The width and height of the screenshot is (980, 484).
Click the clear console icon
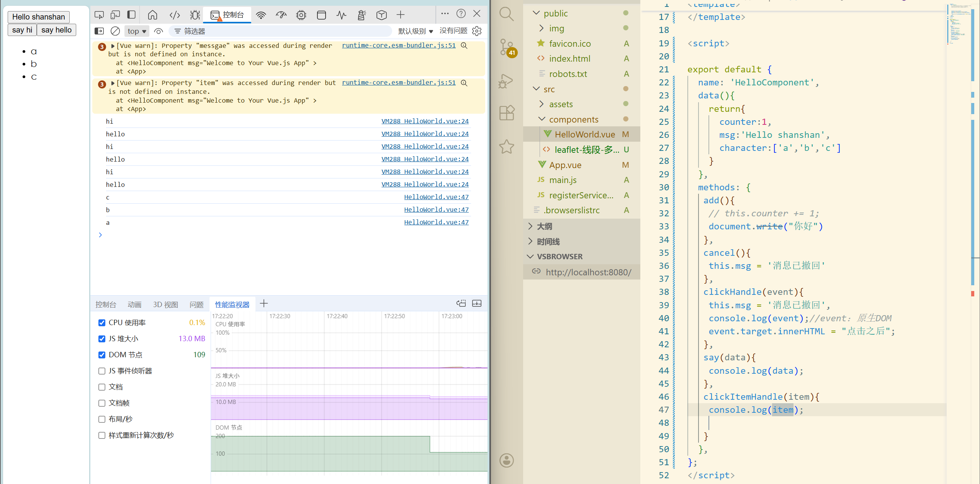[115, 31]
